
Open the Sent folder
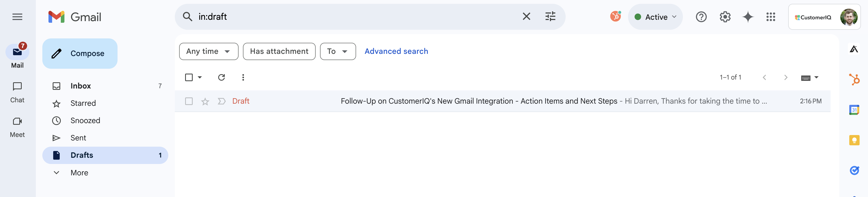pyautogui.click(x=78, y=138)
